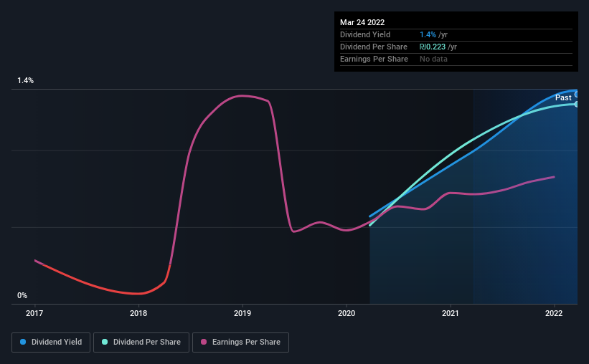Click the 2019 x-axis label

click(242, 313)
